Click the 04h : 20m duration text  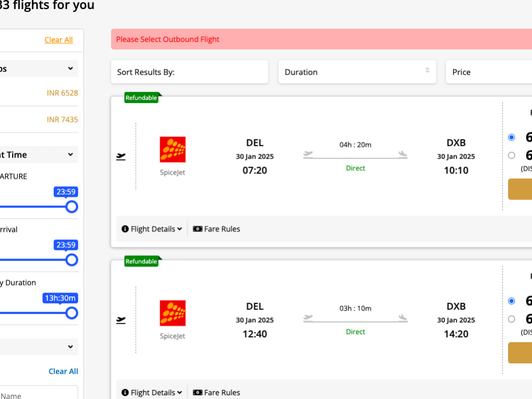click(x=355, y=145)
